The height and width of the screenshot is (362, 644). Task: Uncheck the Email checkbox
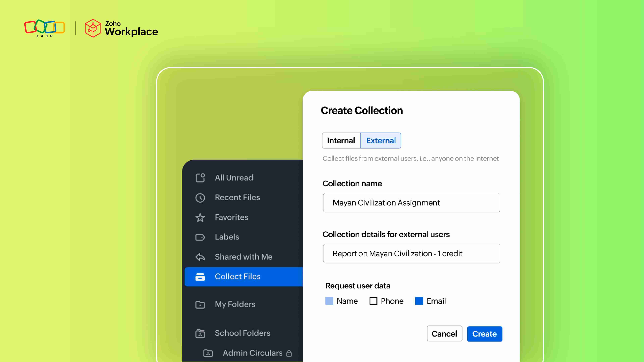419,301
